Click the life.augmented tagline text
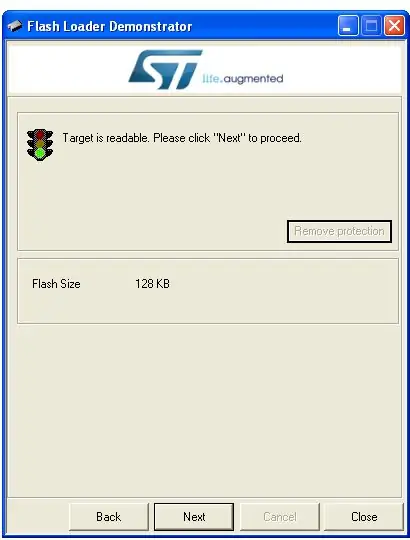 tap(243, 79)
